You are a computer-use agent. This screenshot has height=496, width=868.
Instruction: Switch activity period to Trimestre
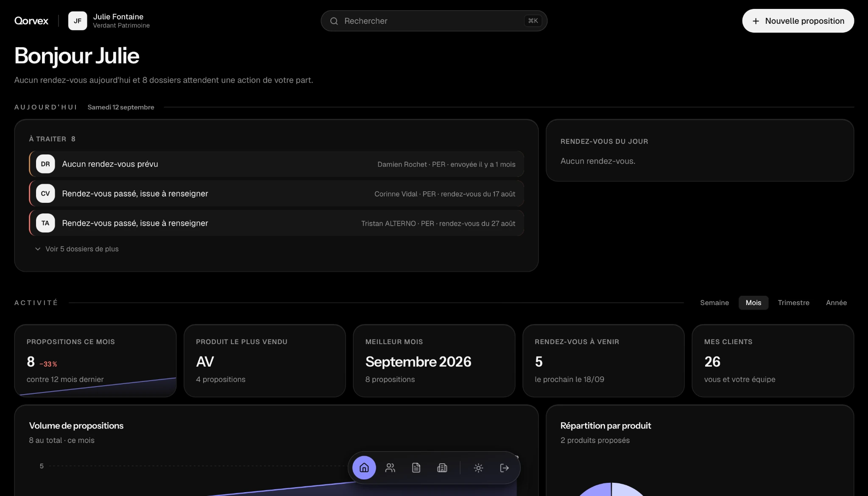click(793, 303)
